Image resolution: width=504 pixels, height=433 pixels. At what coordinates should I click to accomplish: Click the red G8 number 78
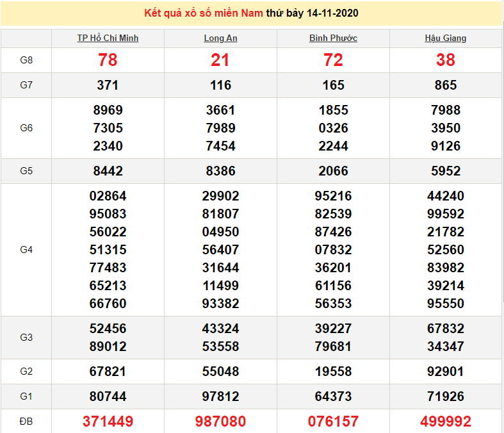click(x=108, y=60)
